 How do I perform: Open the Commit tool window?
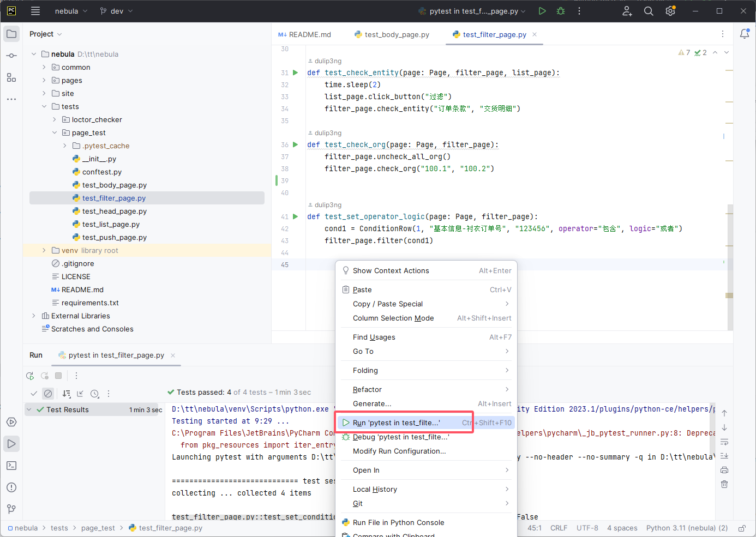[x=11, y=56]
